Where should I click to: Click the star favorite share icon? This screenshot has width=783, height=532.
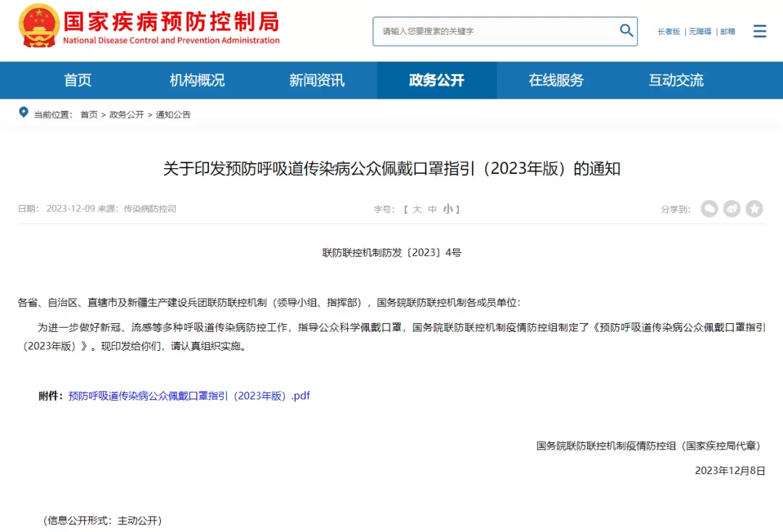pos(754,209)
